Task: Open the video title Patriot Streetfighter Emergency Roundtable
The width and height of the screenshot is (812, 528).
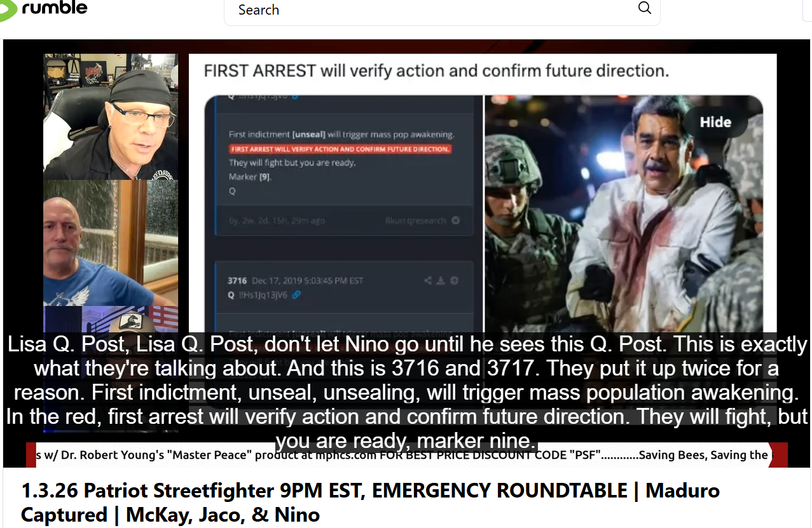Action: coord(370,502)
